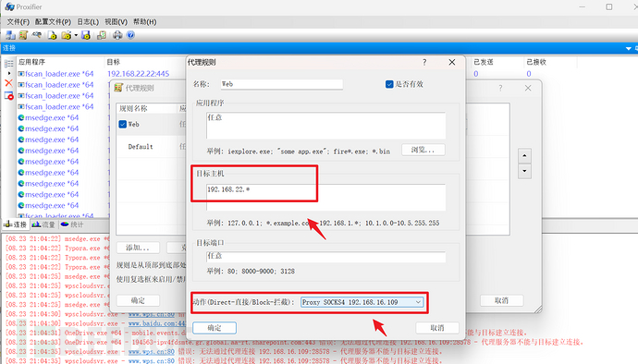The image size is (638, 364).
Task: Save profile using floppy disk icon
Action: point(85,35)
